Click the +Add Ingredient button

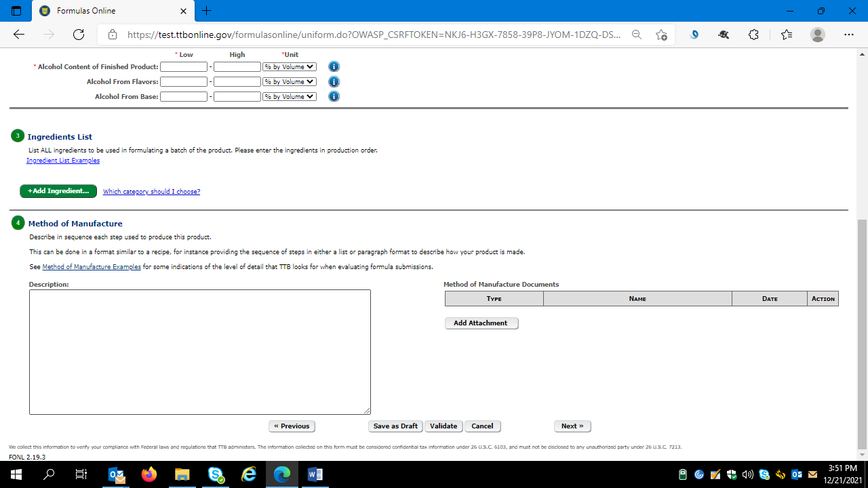[x=58, y=191]
